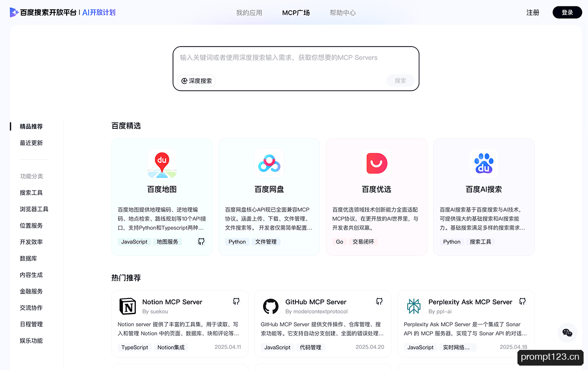The height and width of the screenshot is (370, 588).
Task: Choose the 搜索工具 category
Action: click(x=31, y=193)
